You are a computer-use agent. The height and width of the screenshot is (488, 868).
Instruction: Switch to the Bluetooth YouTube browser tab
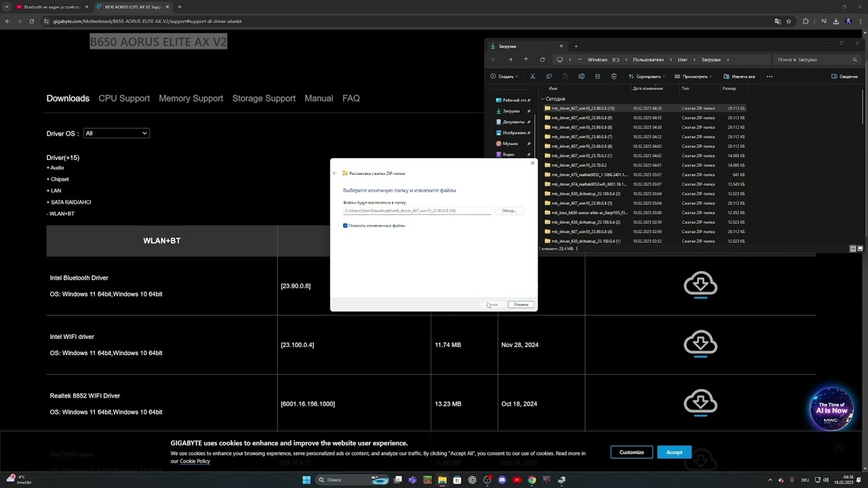(51, 7)
